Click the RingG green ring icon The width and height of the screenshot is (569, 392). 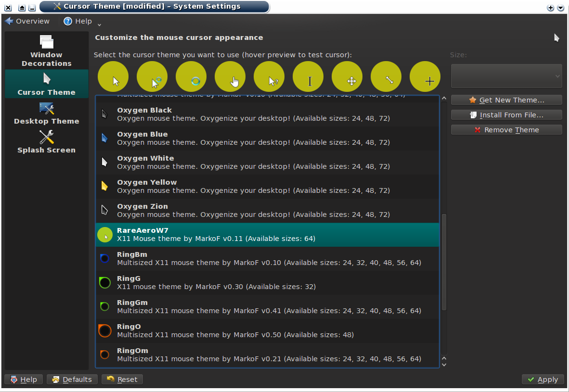(x=105, y=282)
